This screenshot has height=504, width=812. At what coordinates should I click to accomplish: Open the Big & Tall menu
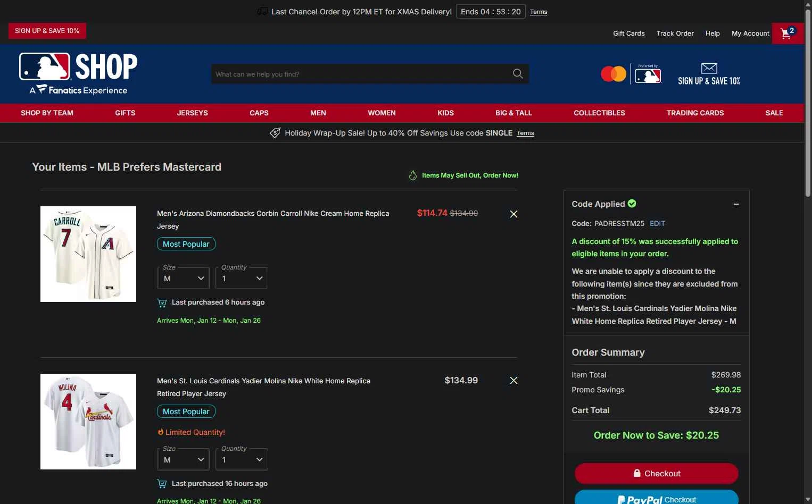pyautogui.click(x=513, y=113)
